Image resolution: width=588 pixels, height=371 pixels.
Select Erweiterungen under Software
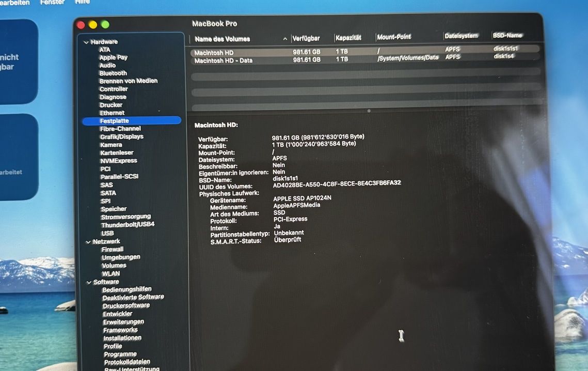[x=123, y=322]
